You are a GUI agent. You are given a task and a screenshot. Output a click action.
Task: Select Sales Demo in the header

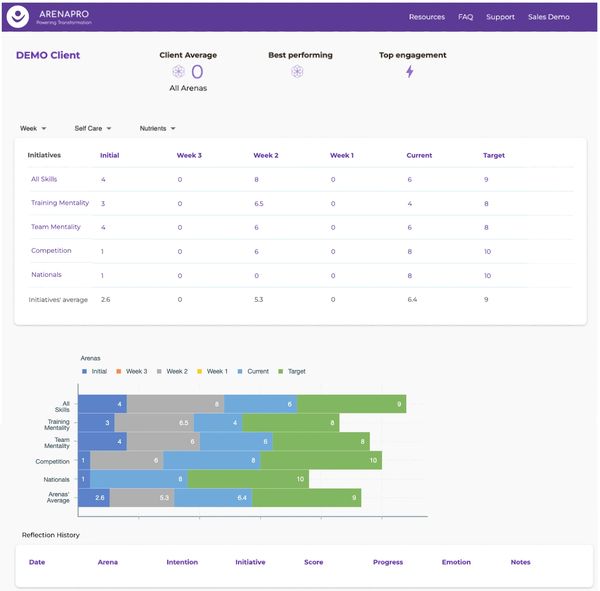click(549, 17)
